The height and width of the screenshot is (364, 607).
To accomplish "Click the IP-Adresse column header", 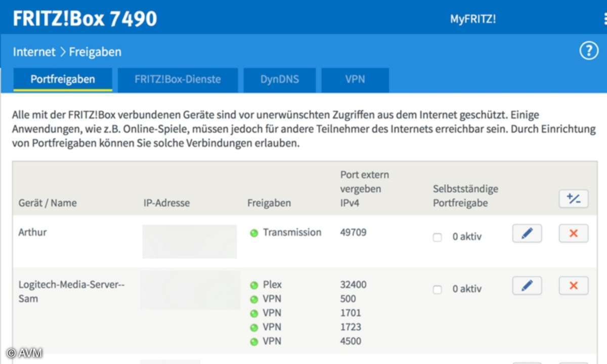I will tap(167, 203).
